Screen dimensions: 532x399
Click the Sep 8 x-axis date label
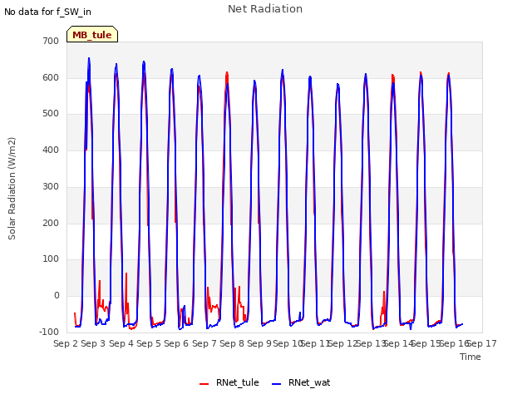[x=232, y=343]
